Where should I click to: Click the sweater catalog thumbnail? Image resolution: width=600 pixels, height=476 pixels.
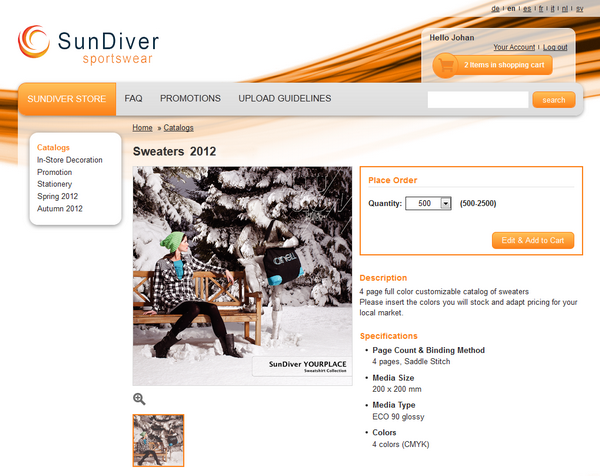coord(159,440)
